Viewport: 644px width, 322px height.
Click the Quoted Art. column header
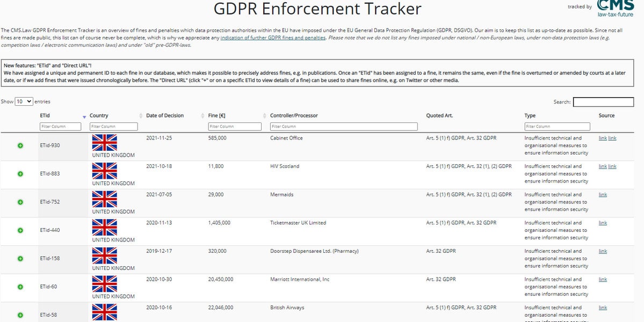pyautogui.click(x=439, y=116)
